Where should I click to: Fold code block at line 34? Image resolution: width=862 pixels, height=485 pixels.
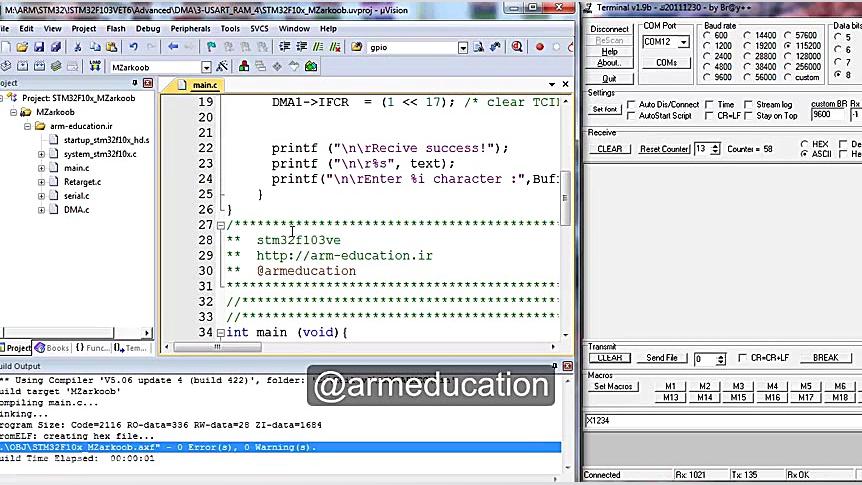pyautogui.click(x=220, y=333)
